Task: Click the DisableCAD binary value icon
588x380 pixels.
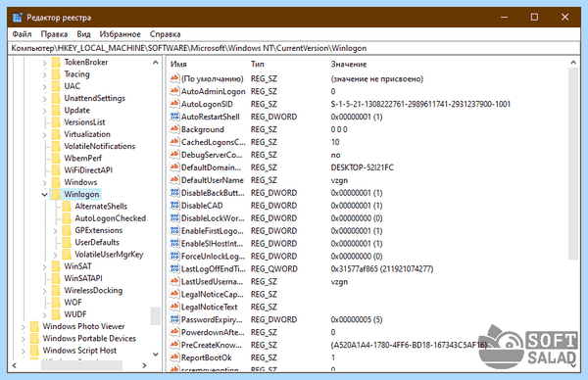Action: (x=174, y=206)
